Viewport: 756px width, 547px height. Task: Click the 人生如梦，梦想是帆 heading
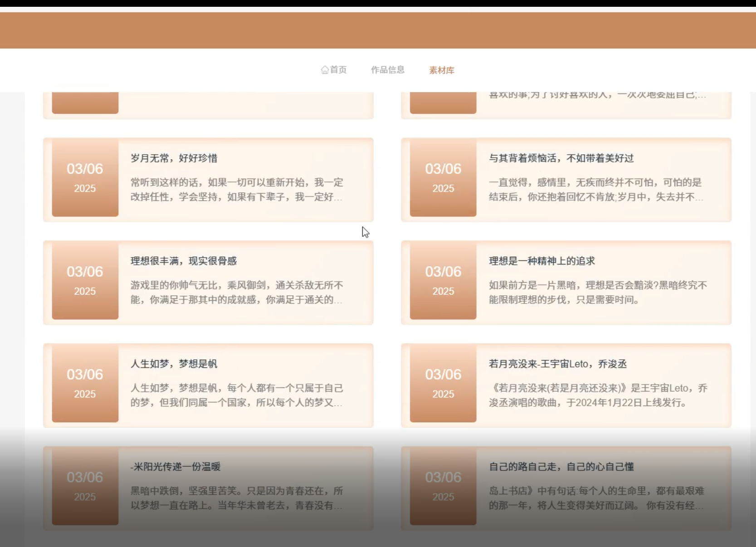(x=174, y=364)
